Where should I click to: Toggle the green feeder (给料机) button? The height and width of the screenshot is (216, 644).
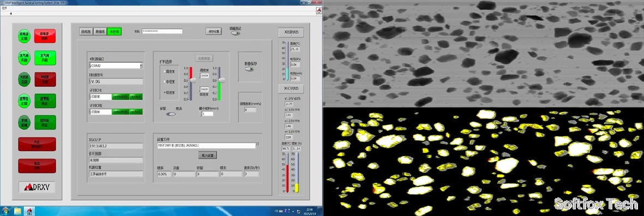(x=45, y=122)
